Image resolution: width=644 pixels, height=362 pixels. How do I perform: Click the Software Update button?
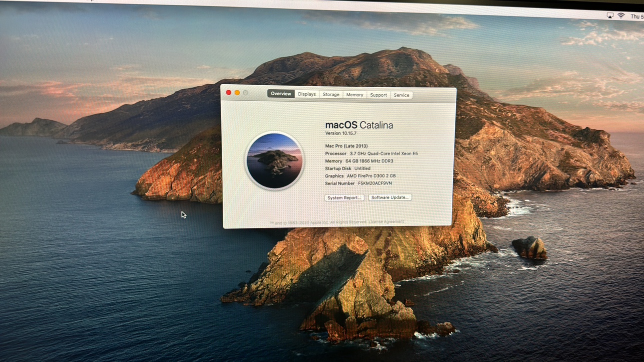[x=390, y=197]
